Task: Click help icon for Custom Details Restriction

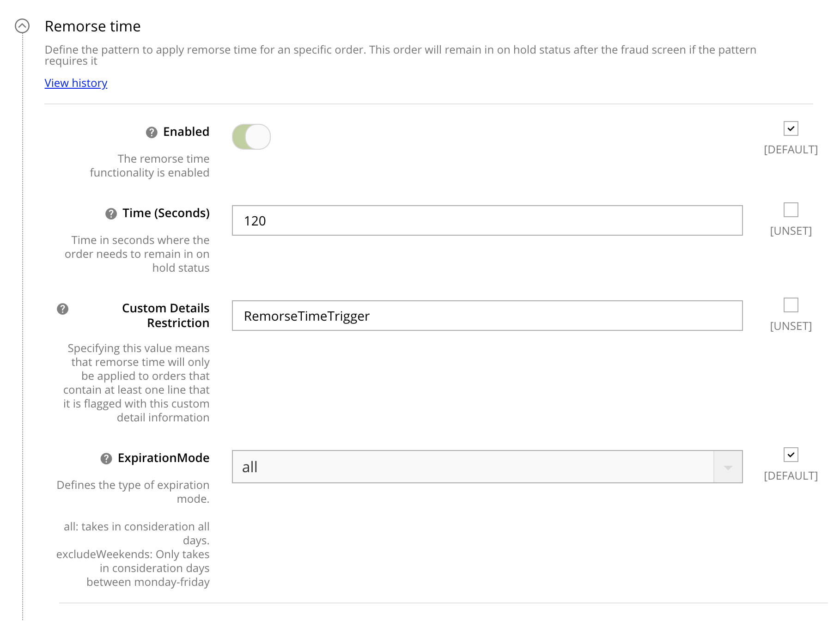Action: [x=62, y=309]
